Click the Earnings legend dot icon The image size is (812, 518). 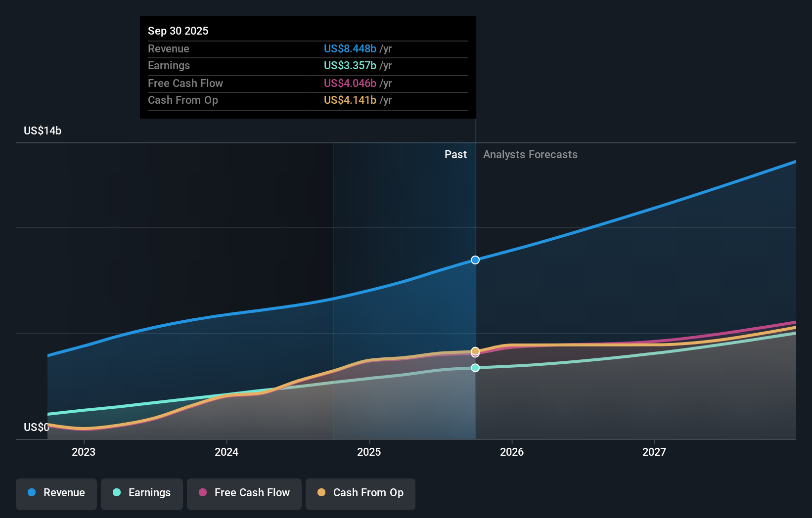coord(116,493)
